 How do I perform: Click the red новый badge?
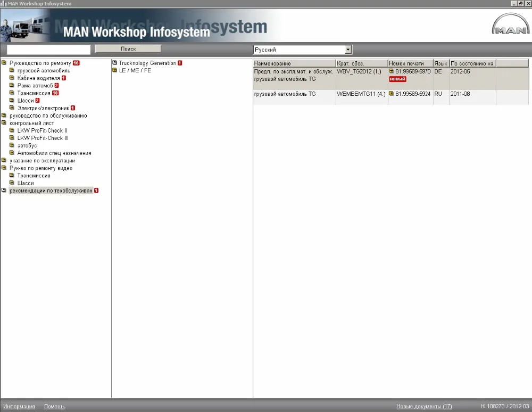pyautogui.click(x=397, y=79)
